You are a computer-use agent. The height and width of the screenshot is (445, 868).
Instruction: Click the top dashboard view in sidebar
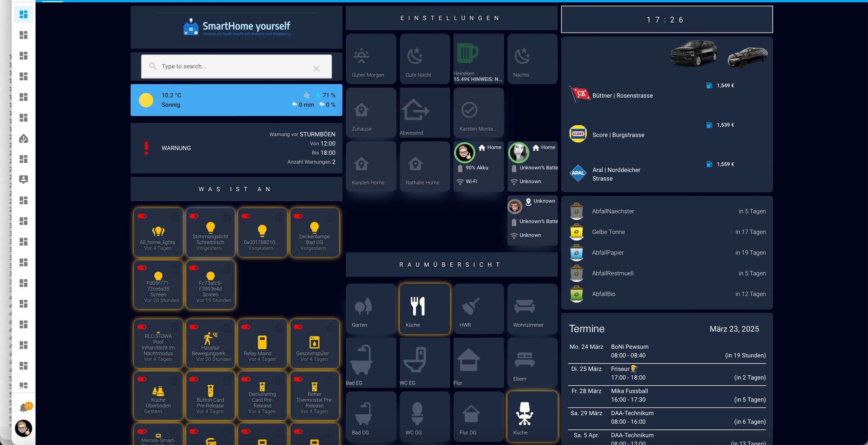(x=24, y=14)
